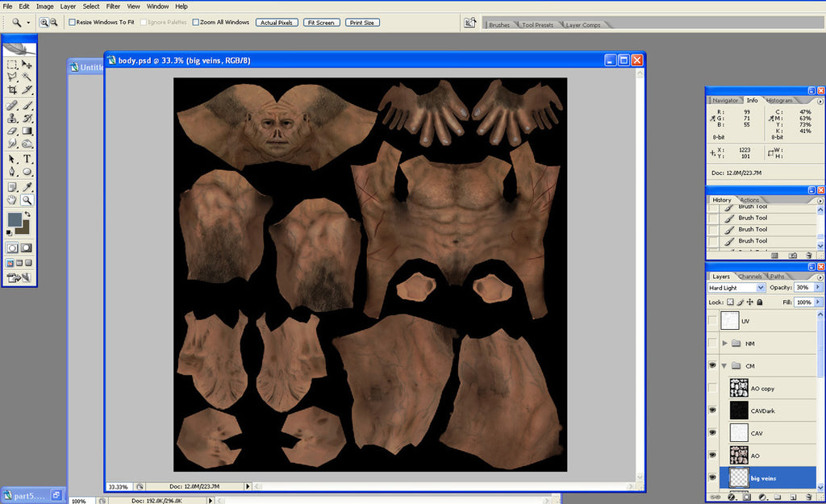Image resolution: width=826 pixels, height=504 pixels.
Task: Open the Hard Light blend mode dropdown
Action: tap(736, 288)
